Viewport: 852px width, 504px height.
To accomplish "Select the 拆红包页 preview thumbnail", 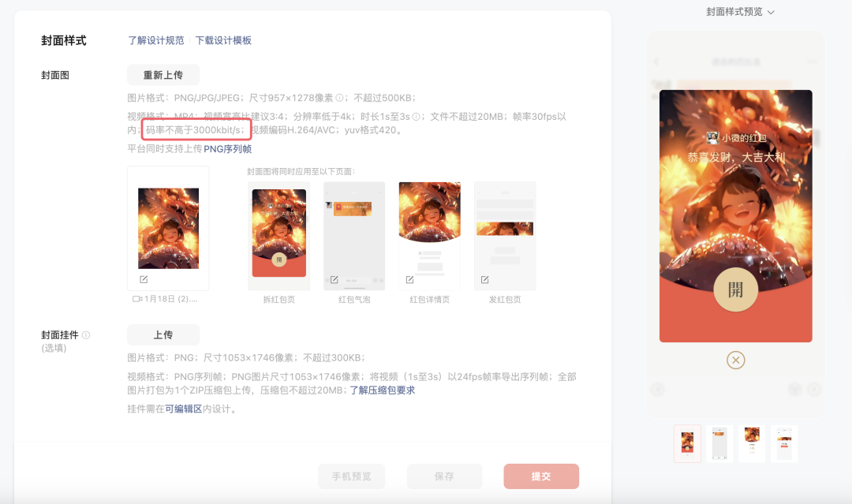I will coord(278,236).
